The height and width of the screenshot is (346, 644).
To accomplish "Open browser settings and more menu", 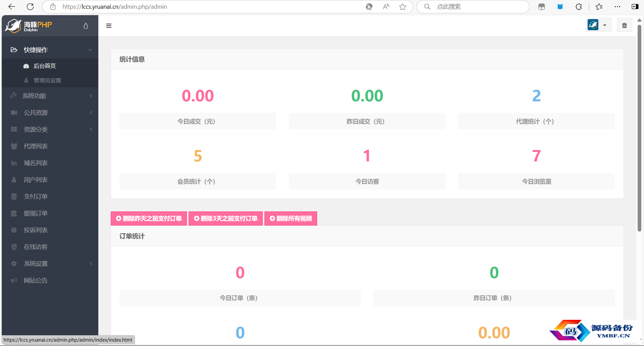I will [x=617, y=7].
